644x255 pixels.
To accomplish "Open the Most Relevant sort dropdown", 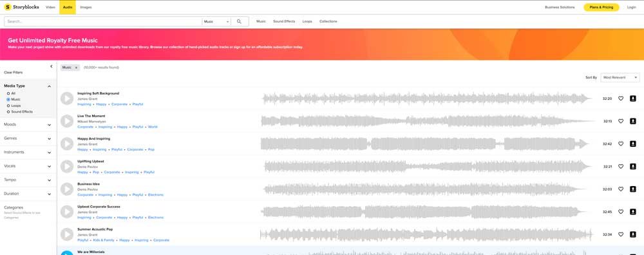I will point(620,77).
